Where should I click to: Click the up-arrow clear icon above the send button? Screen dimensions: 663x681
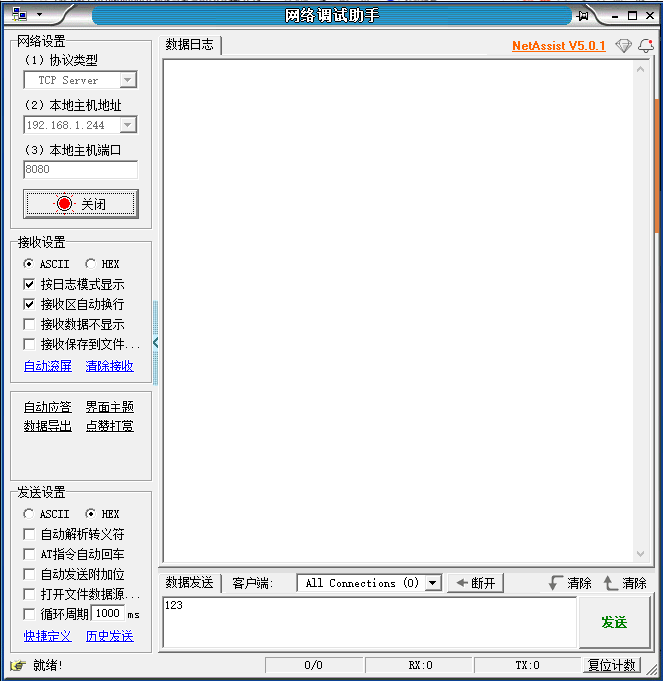pos(610,583)
